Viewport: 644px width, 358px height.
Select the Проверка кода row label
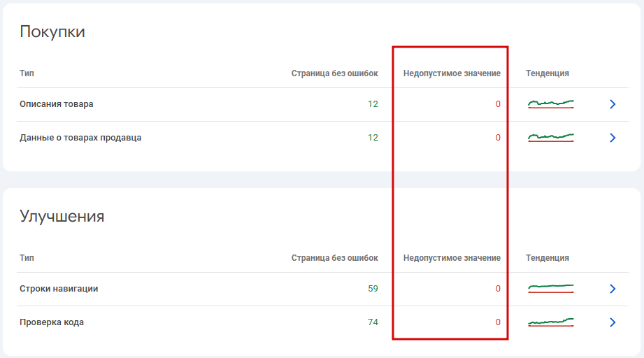(52, 322)
